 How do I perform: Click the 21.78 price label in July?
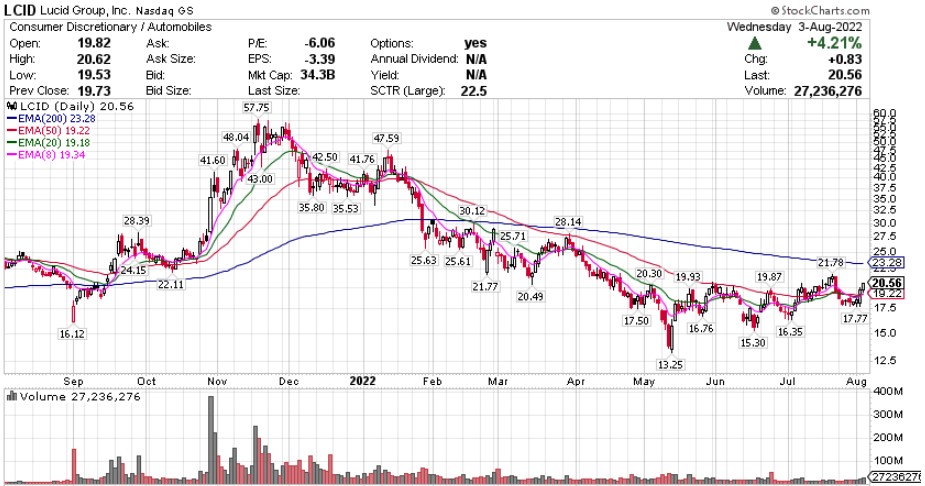tap(831, 262)
